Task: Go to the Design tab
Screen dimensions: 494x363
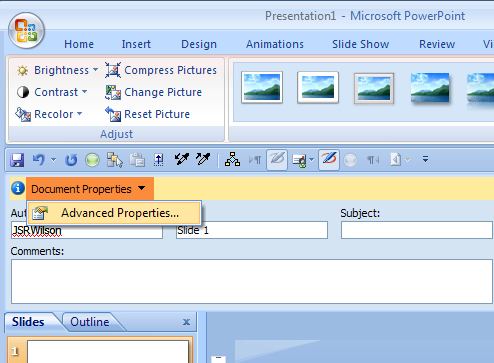Action: [199, 44]
